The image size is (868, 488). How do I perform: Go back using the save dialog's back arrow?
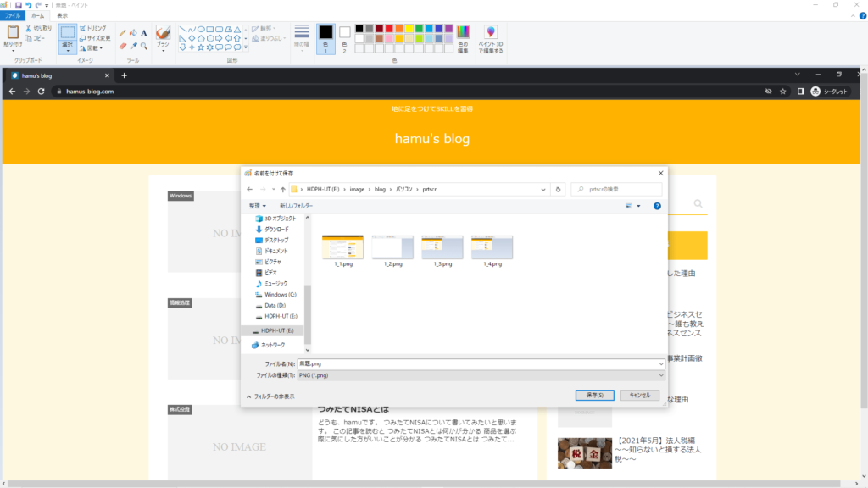coord(250,189)
